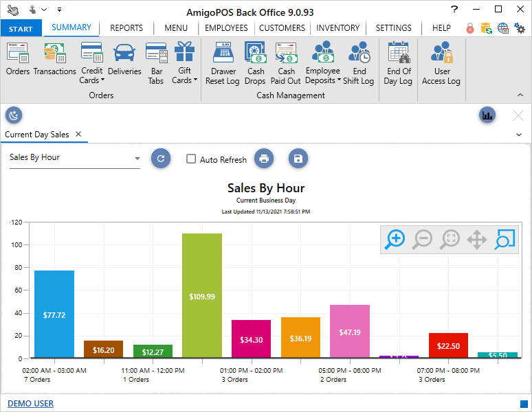Click the START tab

(x=21, y=28)
